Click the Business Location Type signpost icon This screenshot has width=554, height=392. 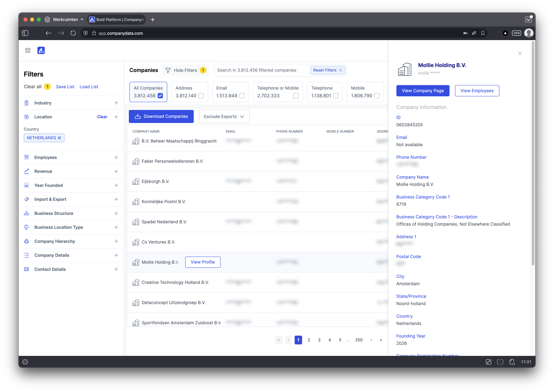tap(26, 227)
